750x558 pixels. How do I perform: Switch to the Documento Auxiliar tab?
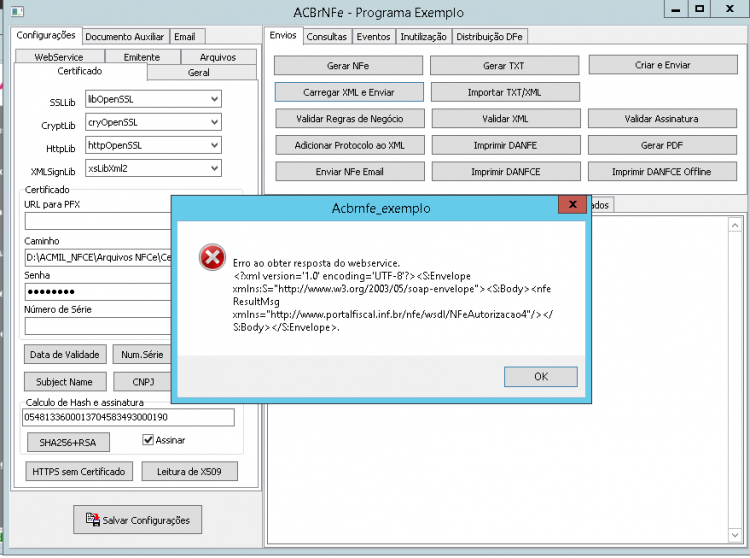(124, 37)
